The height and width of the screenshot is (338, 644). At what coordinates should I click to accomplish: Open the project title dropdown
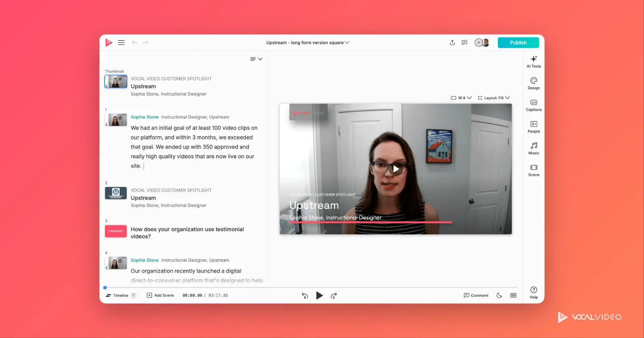tap(308, 43)
